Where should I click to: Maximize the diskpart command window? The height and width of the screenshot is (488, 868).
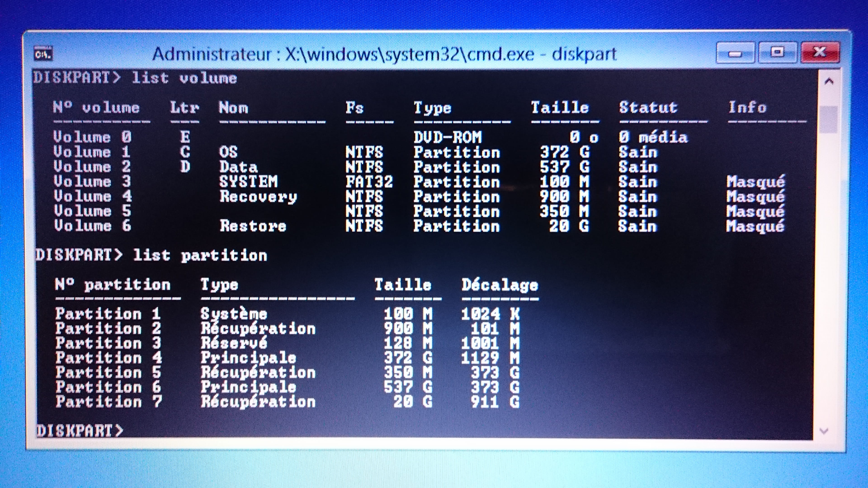(x=777, y=53)
